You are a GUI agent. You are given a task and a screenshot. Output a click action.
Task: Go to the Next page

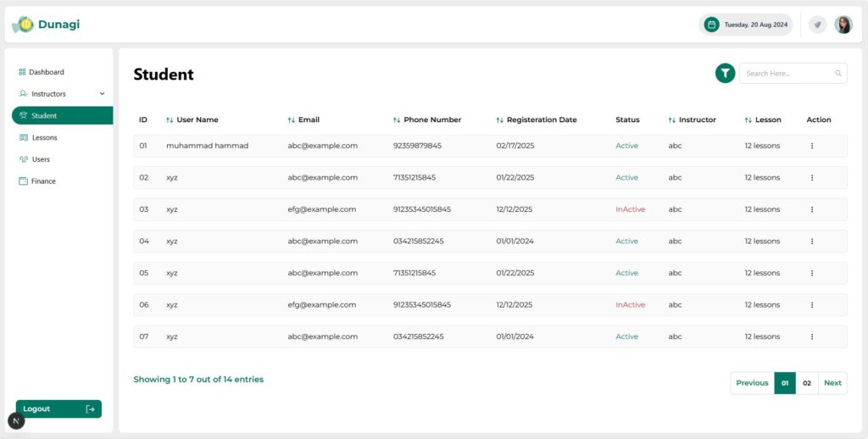pyautogui.click(x=832, y=383)
